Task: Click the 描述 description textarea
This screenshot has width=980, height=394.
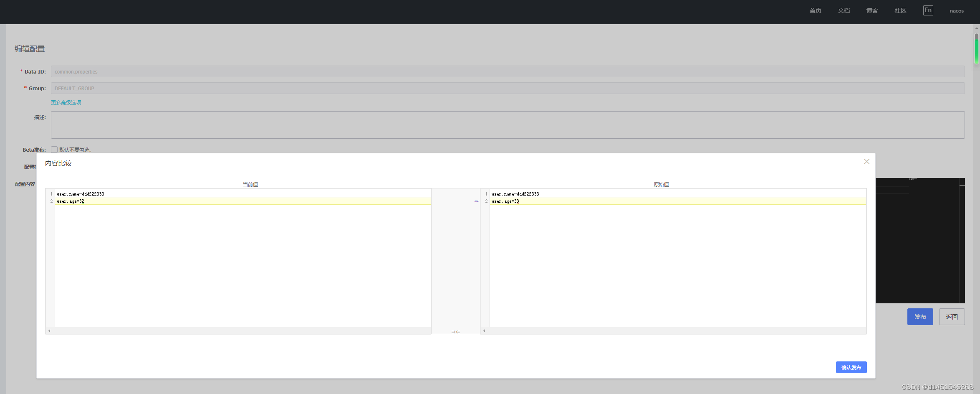Action: (x=508, y=125)
